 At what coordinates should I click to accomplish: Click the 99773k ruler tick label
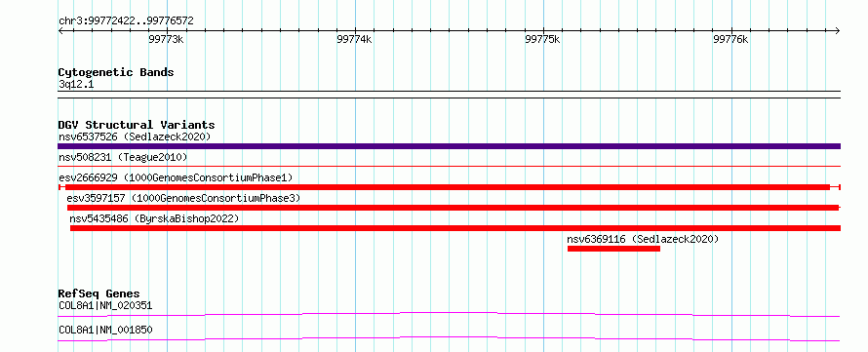(x=166, y=39)
